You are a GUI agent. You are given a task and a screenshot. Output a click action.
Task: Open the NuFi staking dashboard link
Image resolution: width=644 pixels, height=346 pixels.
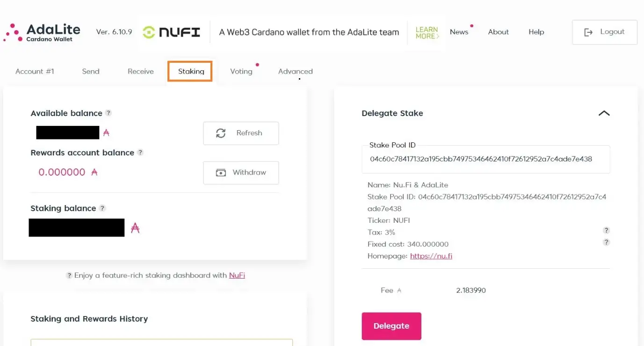(237, 275)
